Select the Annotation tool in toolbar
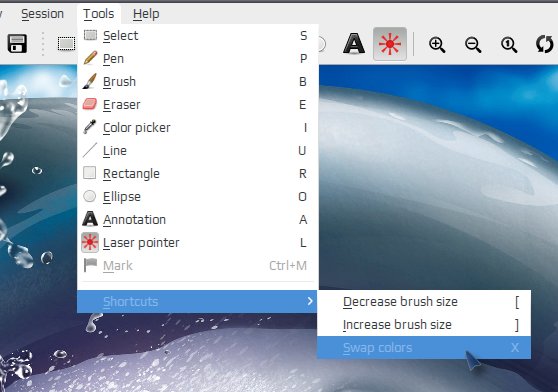This screenshot has width=558, height=392. click(x=354, y=44)
